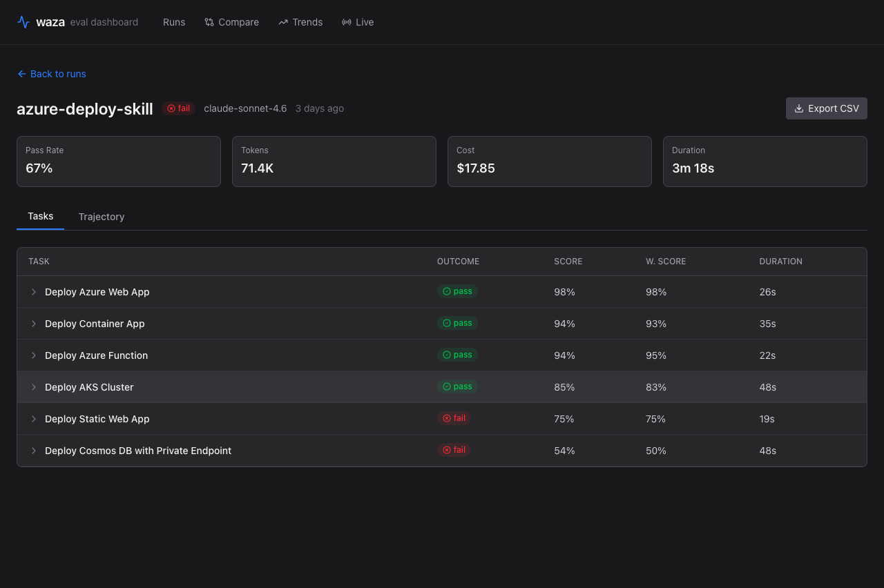
Task: Expand the Deploy Container App row
Action: [x=34, y=324]
